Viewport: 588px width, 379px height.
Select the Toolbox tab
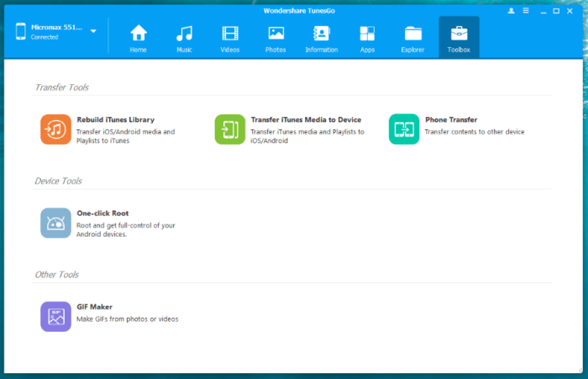459,38
